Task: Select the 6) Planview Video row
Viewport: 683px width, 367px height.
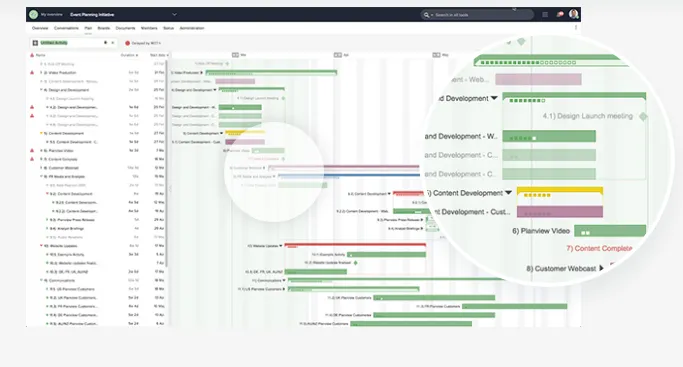Action: (x=97, y=151)
